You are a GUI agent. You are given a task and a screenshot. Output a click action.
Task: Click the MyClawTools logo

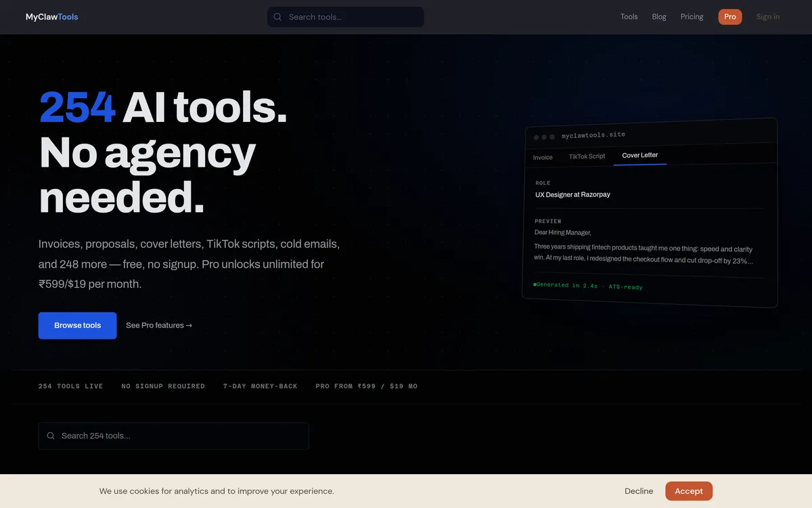51,16
